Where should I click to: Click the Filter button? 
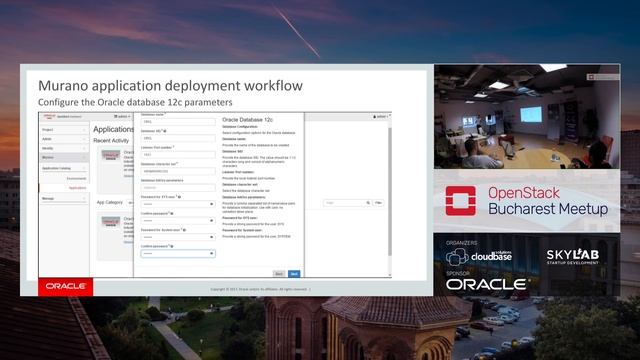[x=378, y=203]
